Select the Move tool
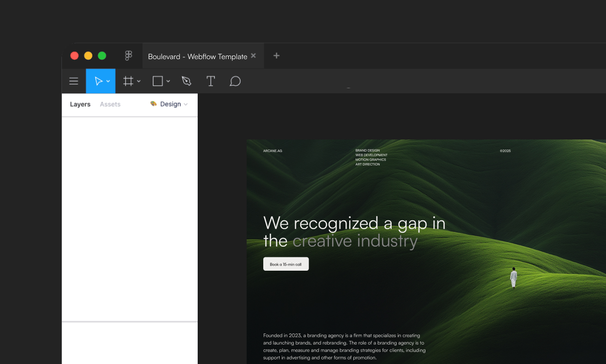Viewport: 606px width, 364px height. tap(98, 81)
